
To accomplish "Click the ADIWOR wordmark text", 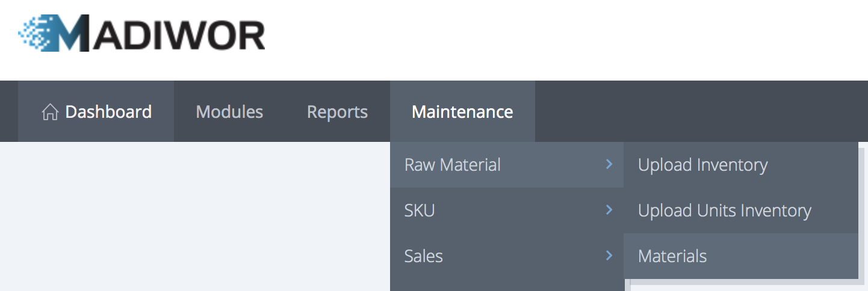I will coord(181,34).
